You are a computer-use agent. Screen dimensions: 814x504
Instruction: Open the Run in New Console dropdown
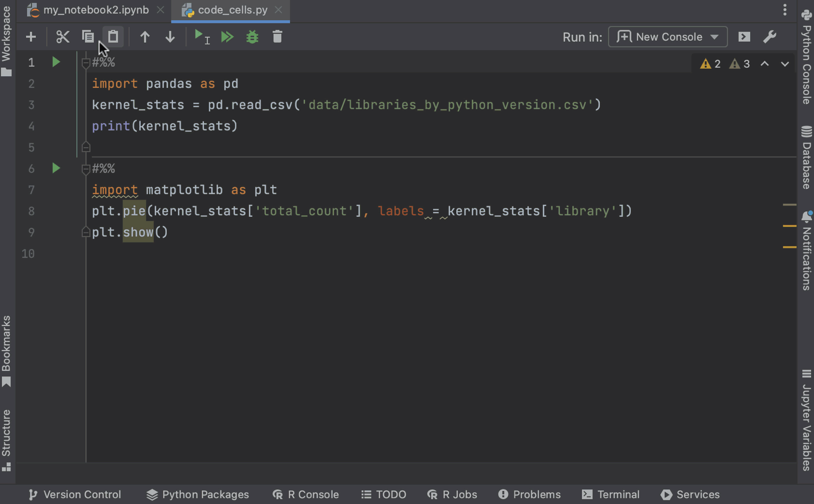(x=667, y=37)
